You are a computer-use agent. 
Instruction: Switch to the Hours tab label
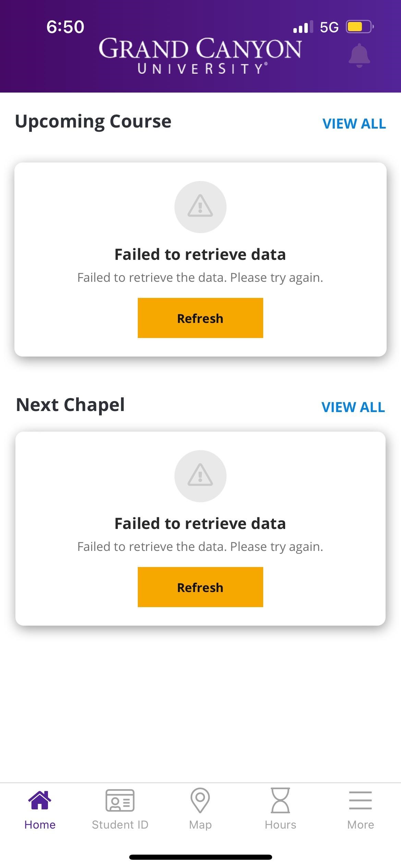280,824
